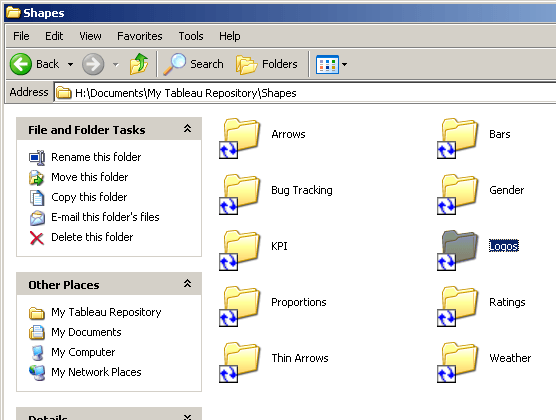Image resolution: width=556 pixels, height=420 pixels.
Task: Go to My Tableau Repository link
Action: coord(106,312)
